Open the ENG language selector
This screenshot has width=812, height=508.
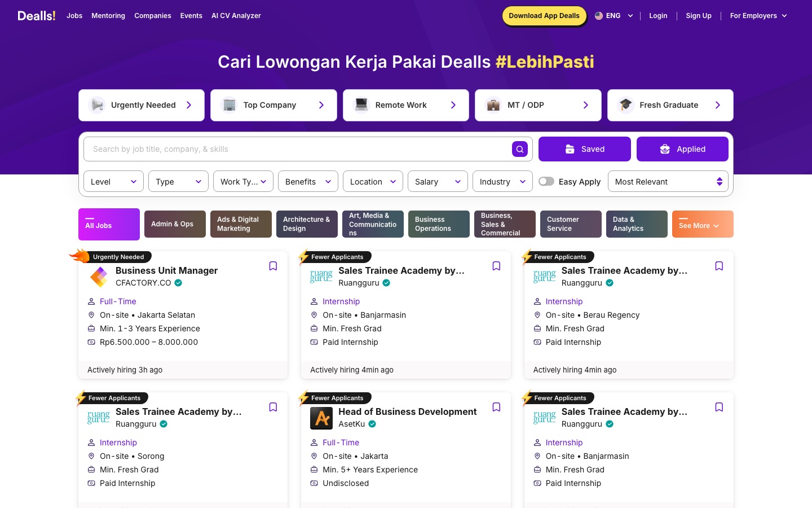coord(614,16)
